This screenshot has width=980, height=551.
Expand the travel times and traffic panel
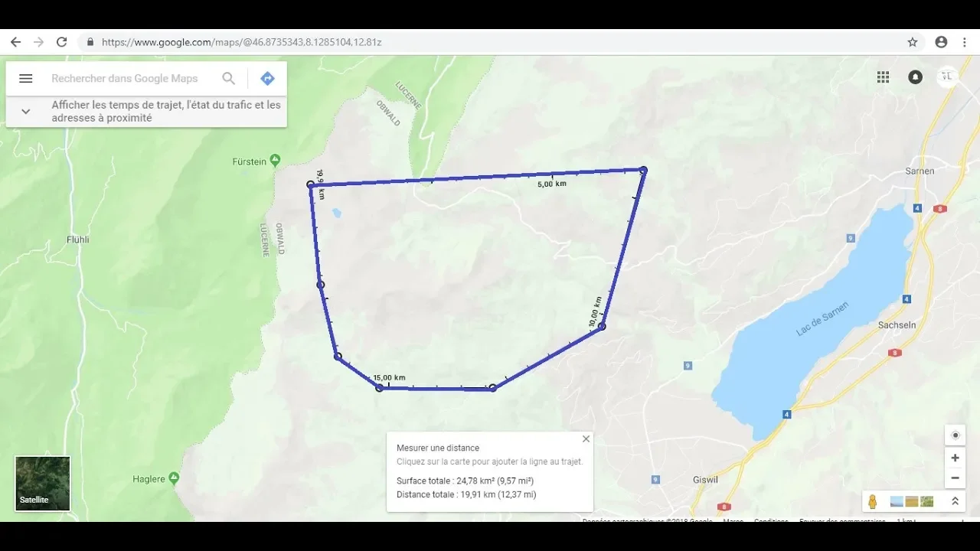(x=25, y=111)
